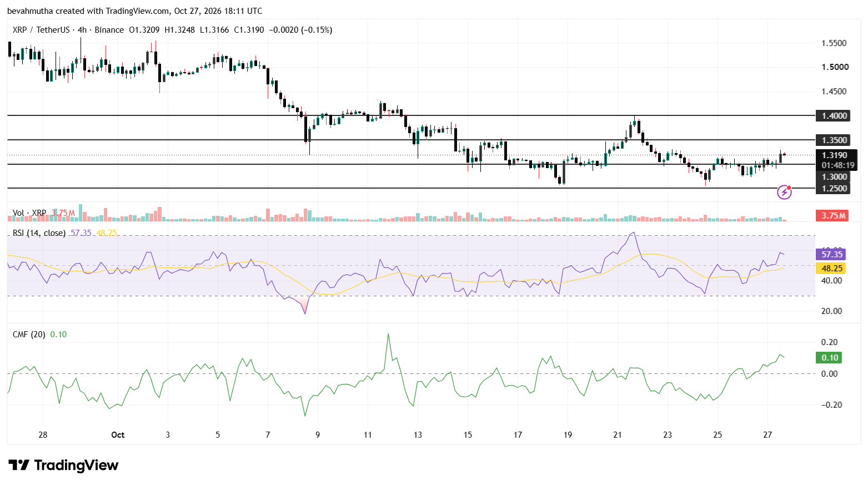Viewport: 868px width, 486px height.
Task: Click the Vol · XRP indicator label
Action: pos(30,213)
